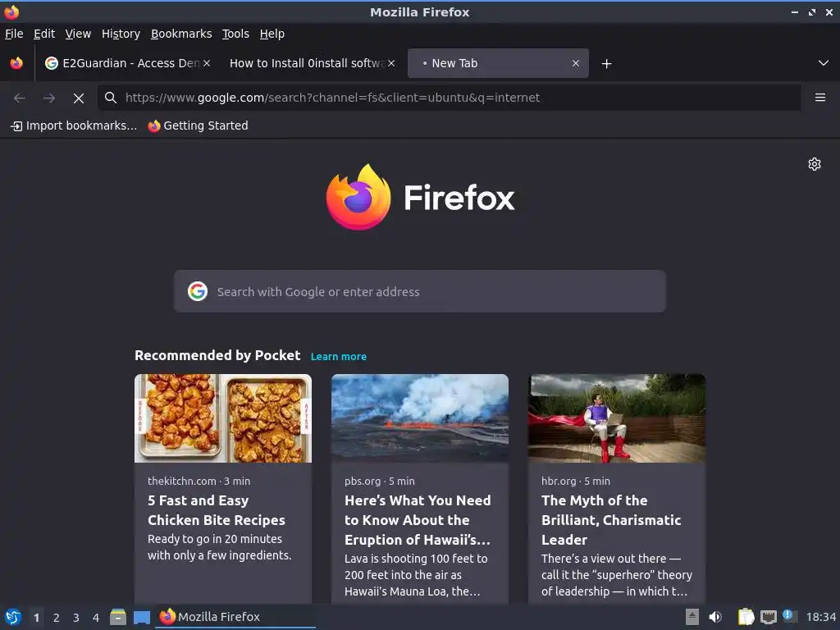Viewport: 840px width, 630px height.
Task: Stop loading the page
Action: (x=79, y=98)
